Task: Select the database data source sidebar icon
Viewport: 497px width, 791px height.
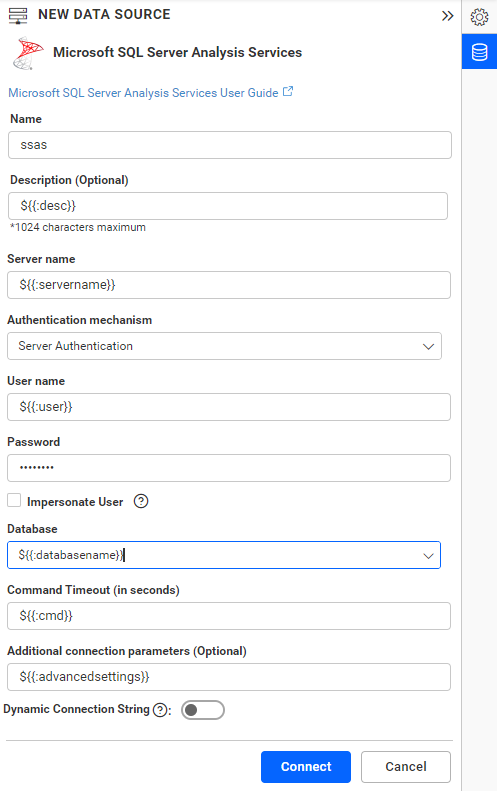Action: coord(479,52)
